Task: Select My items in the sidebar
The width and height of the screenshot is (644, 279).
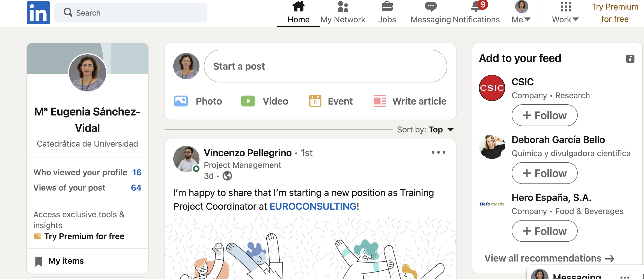Action: point(66,261)
